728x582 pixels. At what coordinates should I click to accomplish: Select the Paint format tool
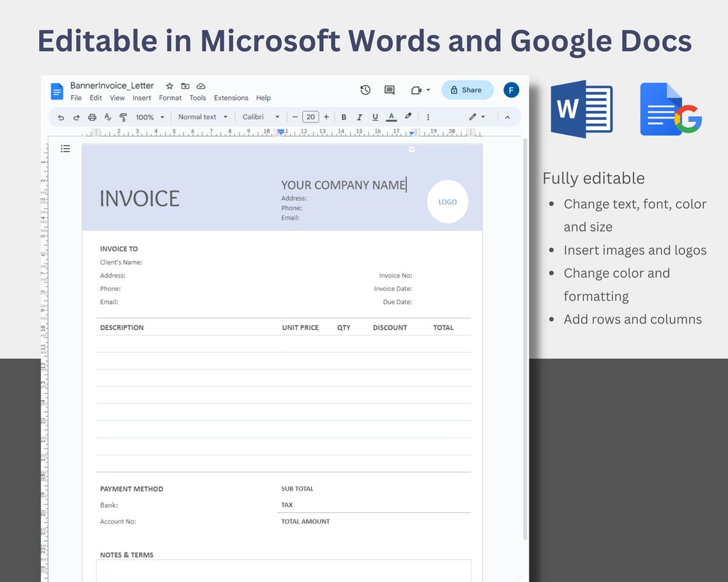tap(123, 117)
